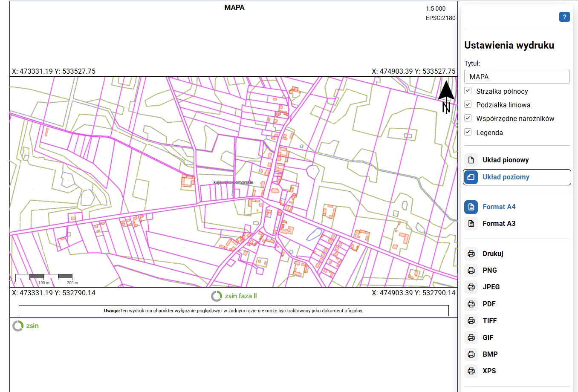Click the printer icon beside PNG

point(471,271)
